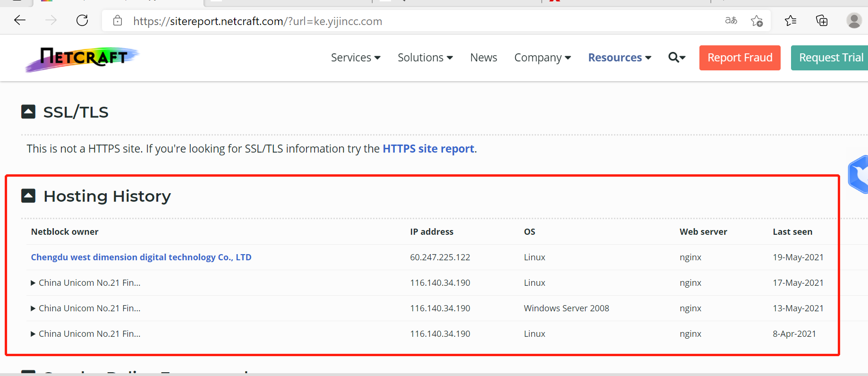
Task: Open the Services menu
Action: tap(356, 58)
